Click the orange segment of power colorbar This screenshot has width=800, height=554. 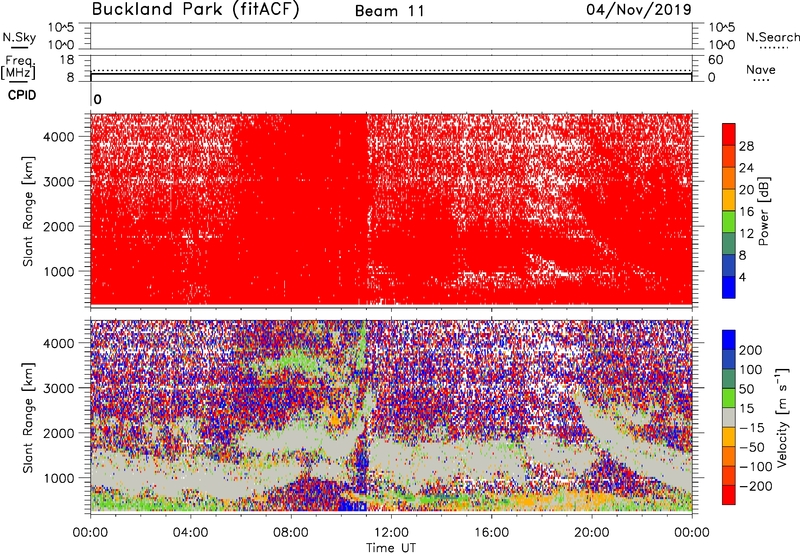pos(729,178)
